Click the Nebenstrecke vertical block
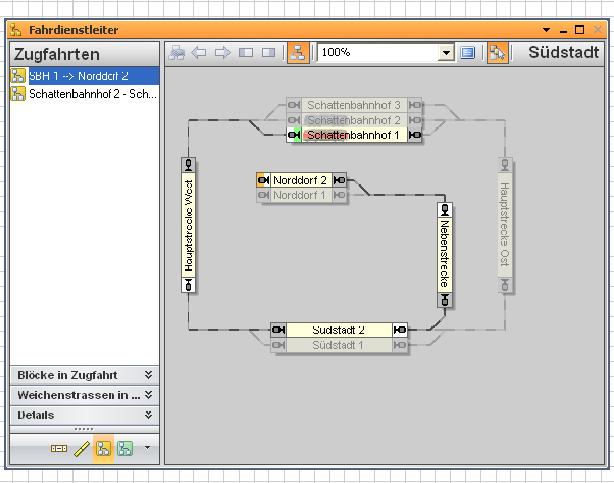The height and width of the screenshot is (483, 614). 445,255
